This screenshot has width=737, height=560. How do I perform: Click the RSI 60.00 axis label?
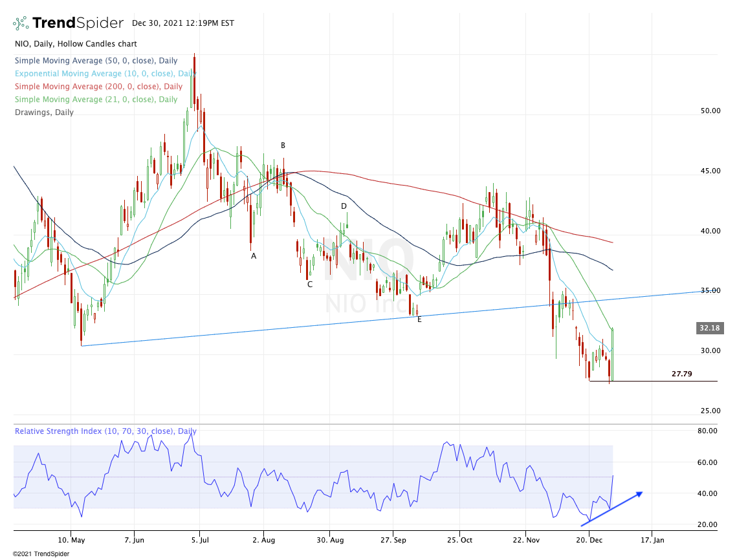[x=707, y=462]
